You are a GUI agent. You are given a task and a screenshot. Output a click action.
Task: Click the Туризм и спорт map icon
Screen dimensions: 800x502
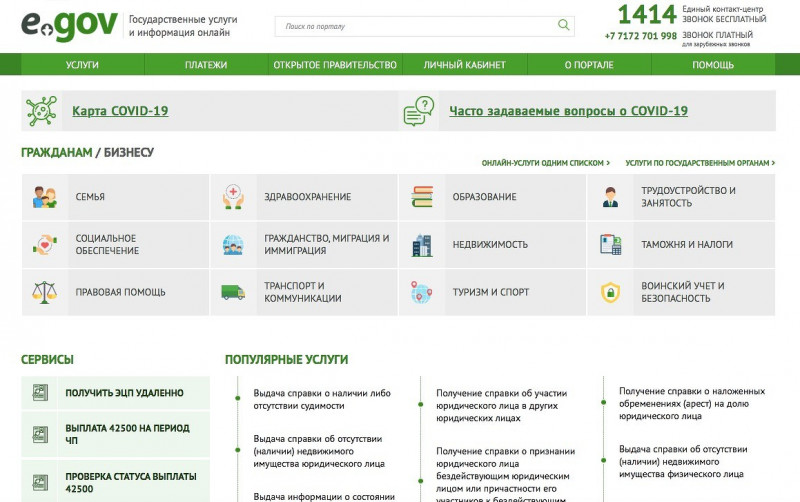pos(422,292)
